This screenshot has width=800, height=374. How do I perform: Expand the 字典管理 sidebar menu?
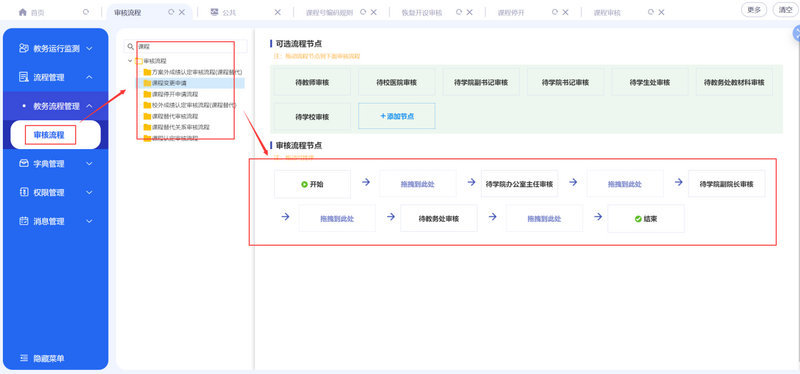pyautogui.click(x=89, y=164)
